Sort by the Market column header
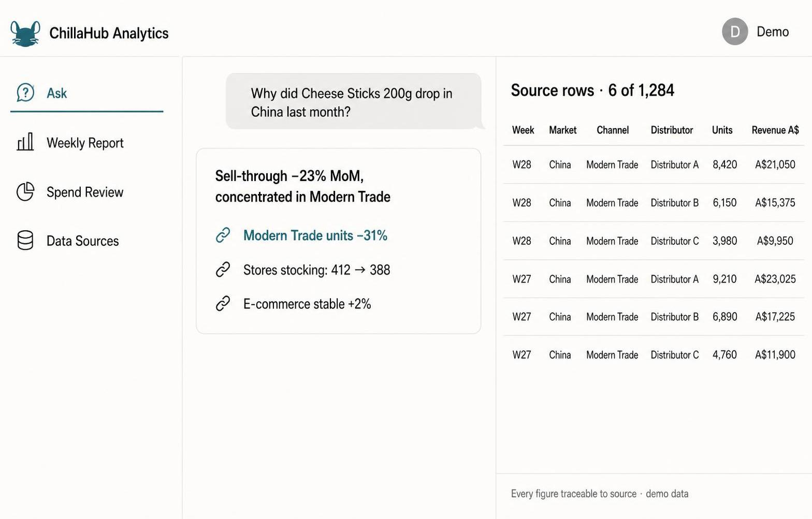The image size is (812, 519). 562,130
